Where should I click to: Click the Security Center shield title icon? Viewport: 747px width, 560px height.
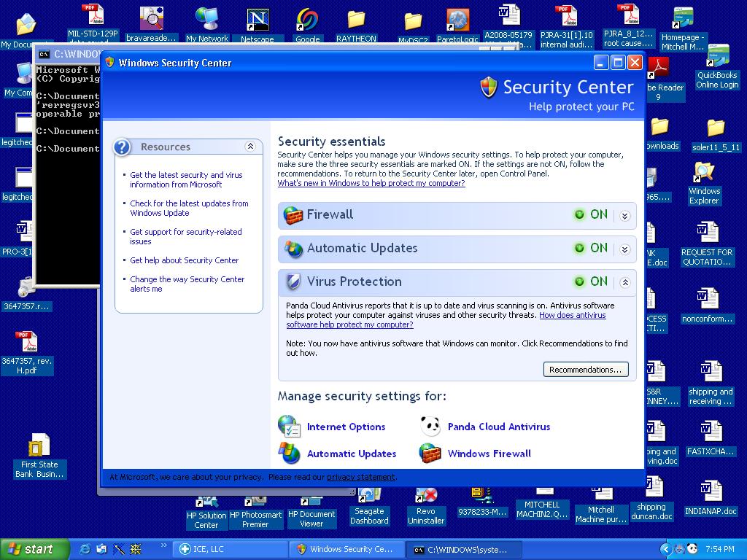(489, 87)
